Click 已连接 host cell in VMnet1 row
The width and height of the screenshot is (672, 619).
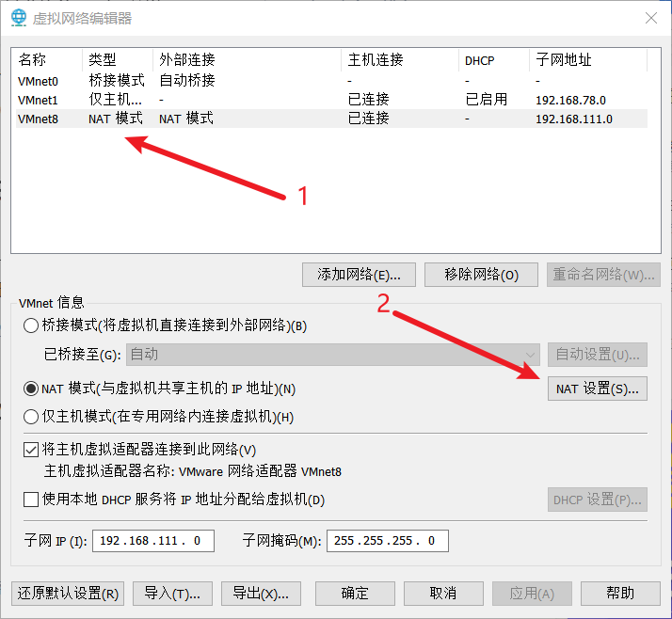[x=369, y=100]
